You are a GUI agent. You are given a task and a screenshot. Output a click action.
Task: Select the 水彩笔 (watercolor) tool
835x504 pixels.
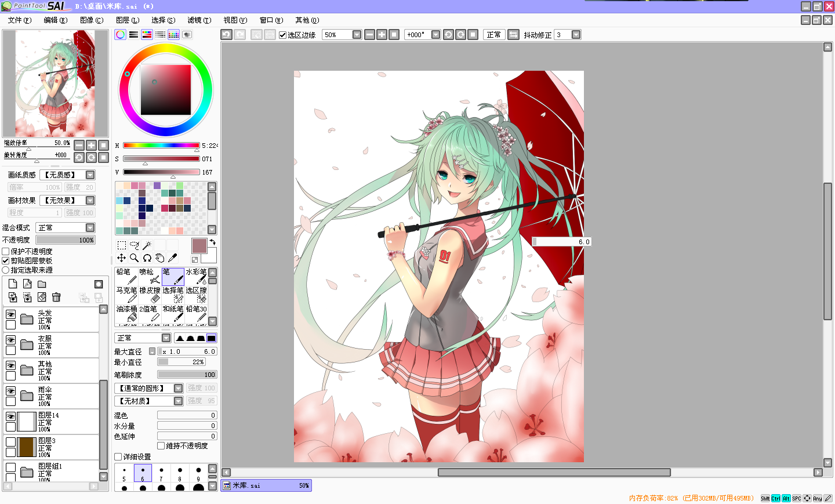coord(196,277)
